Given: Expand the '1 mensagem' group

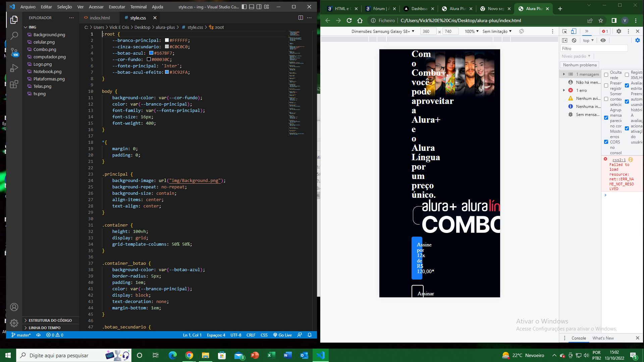Looking at the screenshot, I should coord(564,74).
